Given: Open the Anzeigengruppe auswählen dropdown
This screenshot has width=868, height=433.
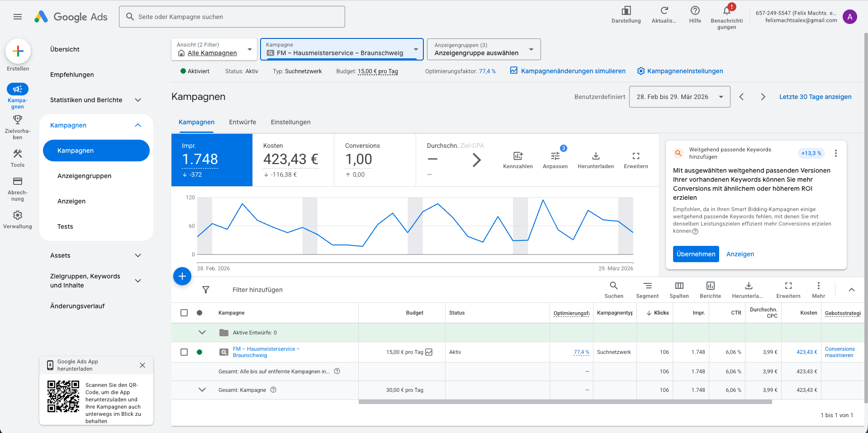Looking at the screenshot, I should pos(484,49).
